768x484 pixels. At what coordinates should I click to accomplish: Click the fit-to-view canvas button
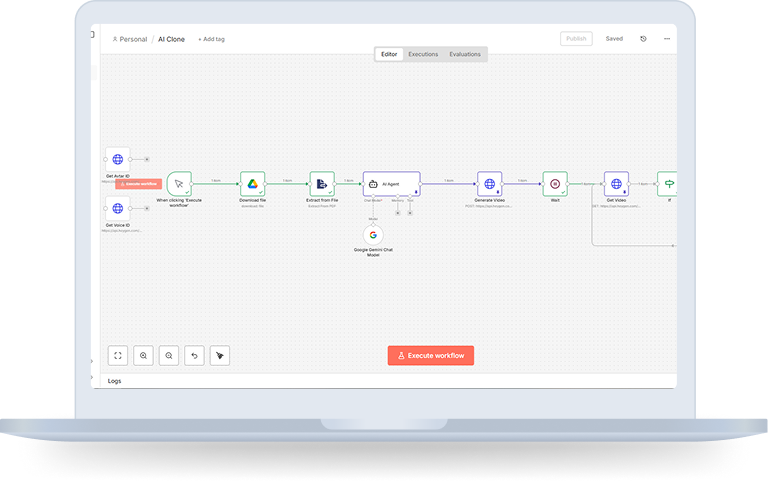click(x=118, y=355)
